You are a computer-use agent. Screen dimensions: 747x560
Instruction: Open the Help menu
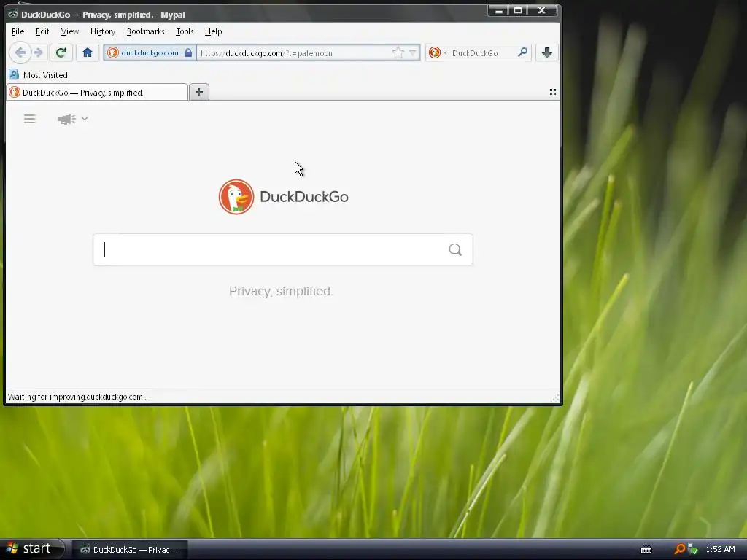pyautogui.click(x=214, y=31)
